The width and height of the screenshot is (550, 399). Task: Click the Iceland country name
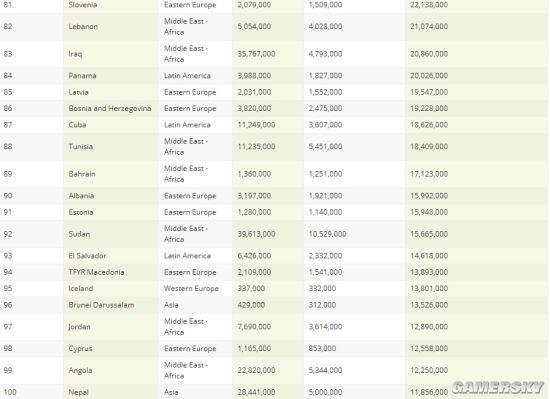point(81,289)
